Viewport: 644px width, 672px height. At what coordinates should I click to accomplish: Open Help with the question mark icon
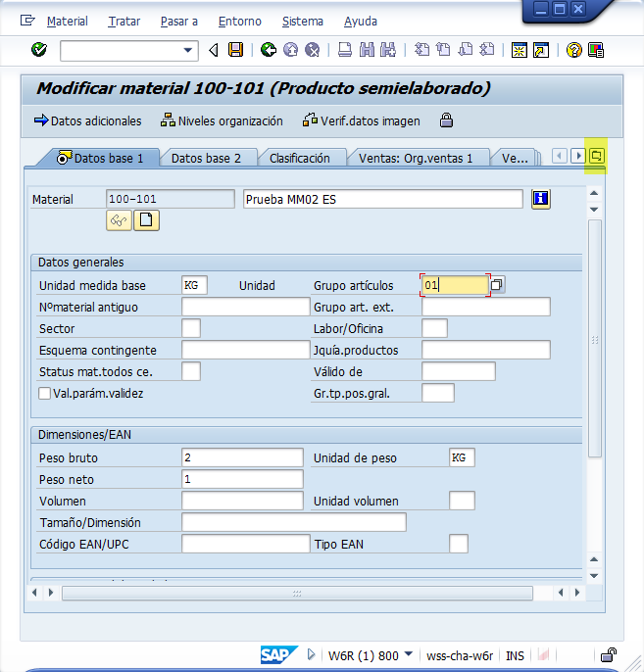(573, 50)
